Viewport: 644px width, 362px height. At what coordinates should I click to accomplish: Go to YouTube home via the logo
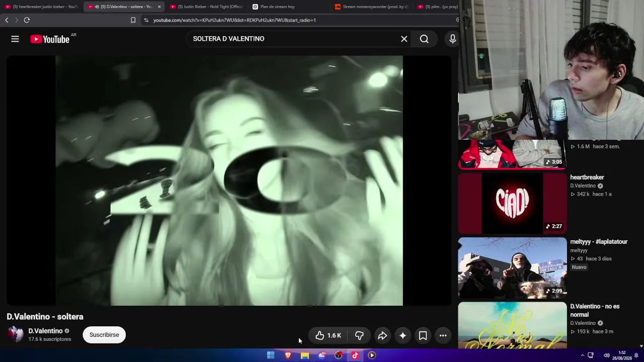point(50,39)
